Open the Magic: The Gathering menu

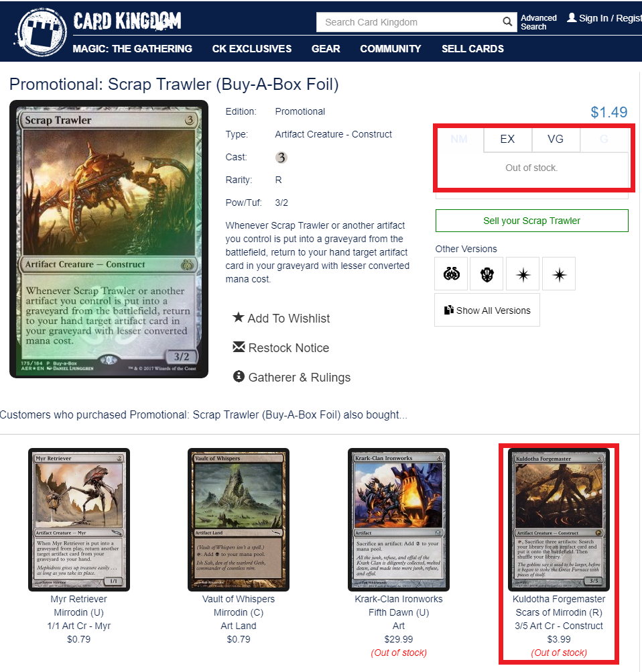[x=132, y=49]
